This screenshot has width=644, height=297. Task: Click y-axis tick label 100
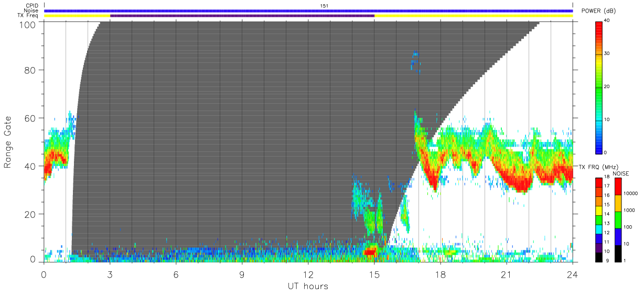(x=27, y=24)
